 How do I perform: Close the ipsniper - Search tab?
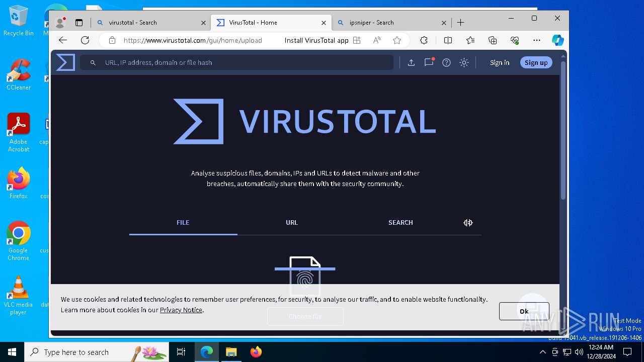click(444, 23)
